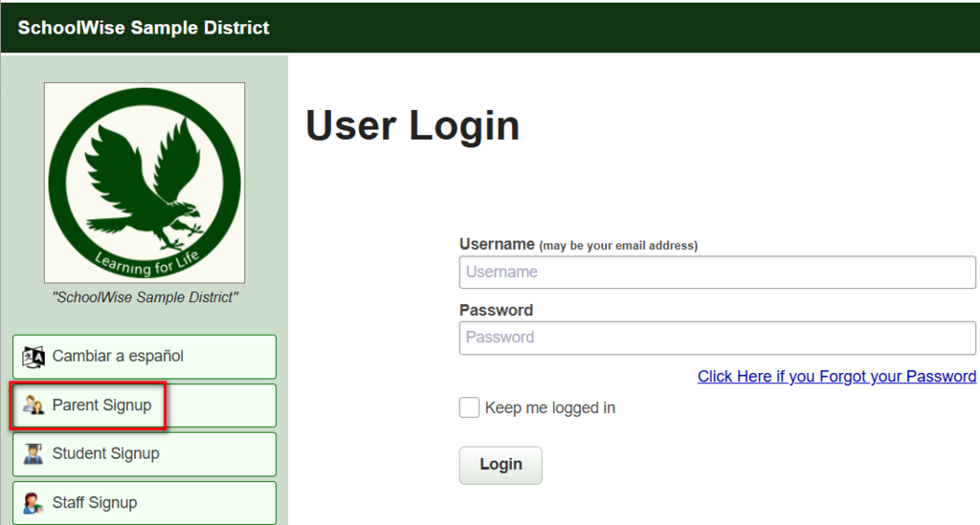Click the graduate icon for Student Signup
This screenshot has height=525, width=980.
(33, 454)
